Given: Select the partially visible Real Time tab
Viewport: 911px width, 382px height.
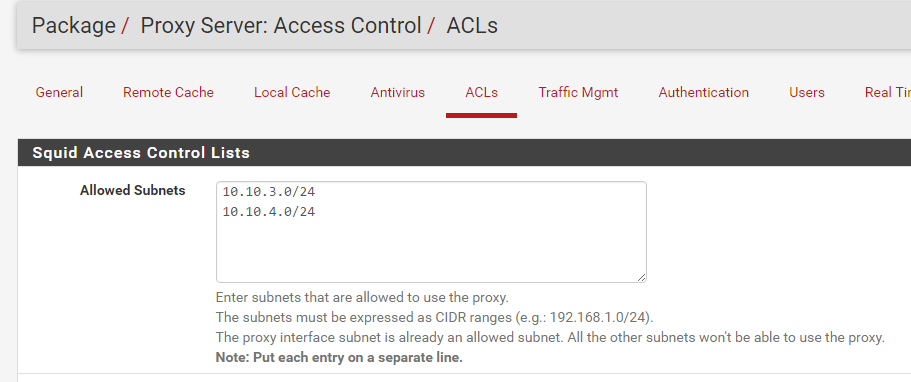Looking at the screenshot, I should (x=887, y=92).
